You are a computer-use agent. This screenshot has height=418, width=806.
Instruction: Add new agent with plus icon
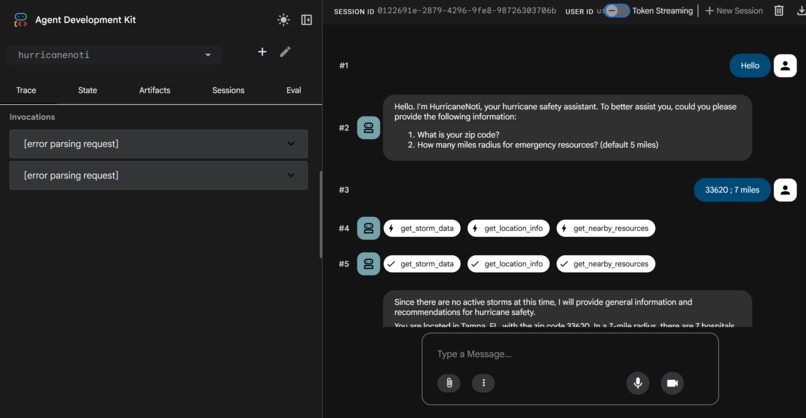262,52
